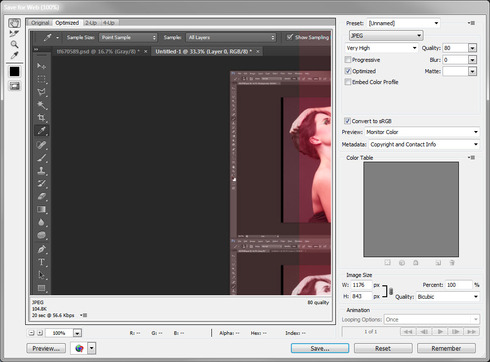Select the Eyedropper tool in left toolbar
The height and width of the screenshot is (362, 490).
pos(14,55)
